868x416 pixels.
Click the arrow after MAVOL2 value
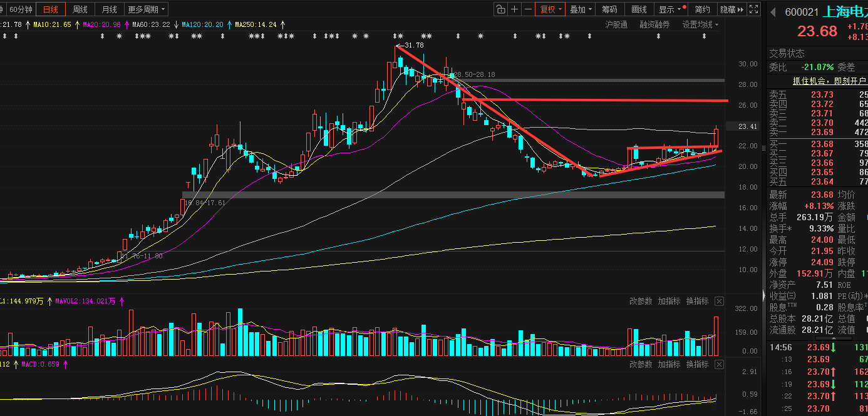[x=122, y=301]
